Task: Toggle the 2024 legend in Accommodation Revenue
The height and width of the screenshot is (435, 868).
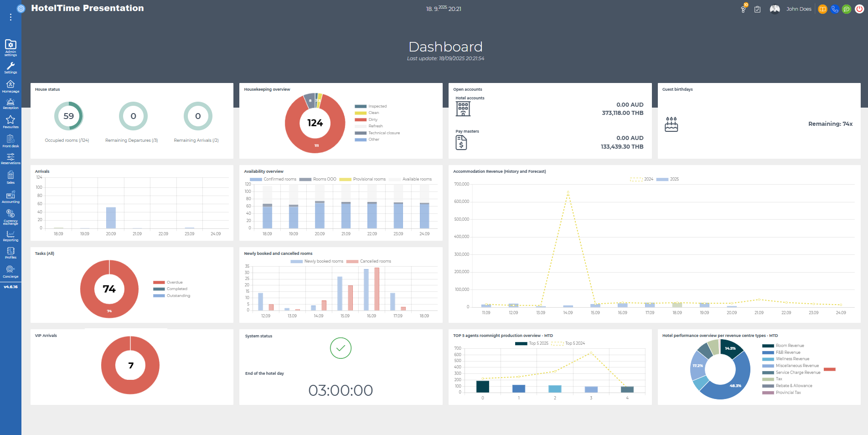Action: [642, 179]
